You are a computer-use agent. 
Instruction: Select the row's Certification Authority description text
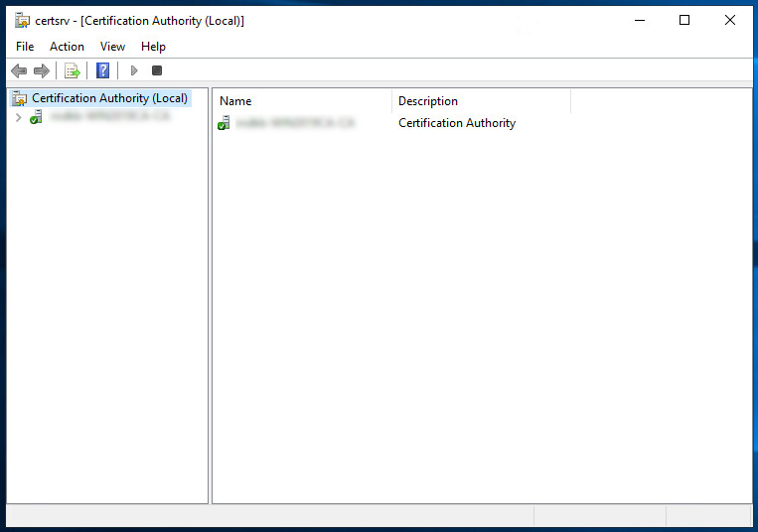pos(457,123)
